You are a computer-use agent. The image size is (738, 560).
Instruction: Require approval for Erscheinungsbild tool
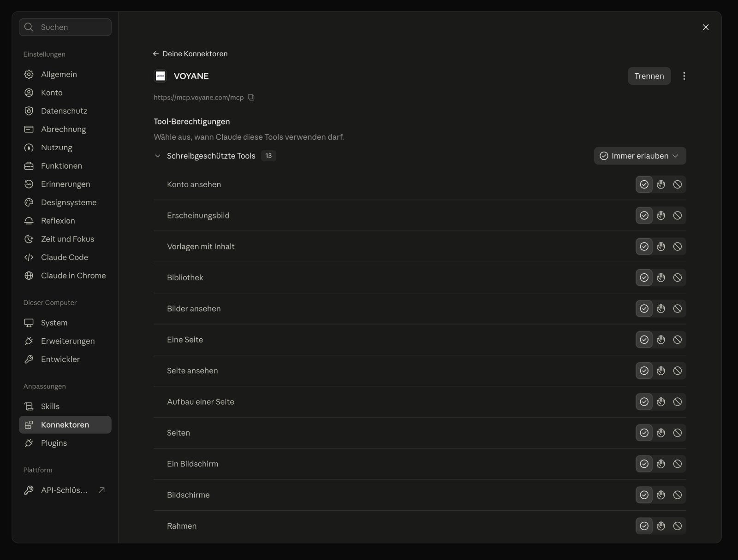[661, 215]
